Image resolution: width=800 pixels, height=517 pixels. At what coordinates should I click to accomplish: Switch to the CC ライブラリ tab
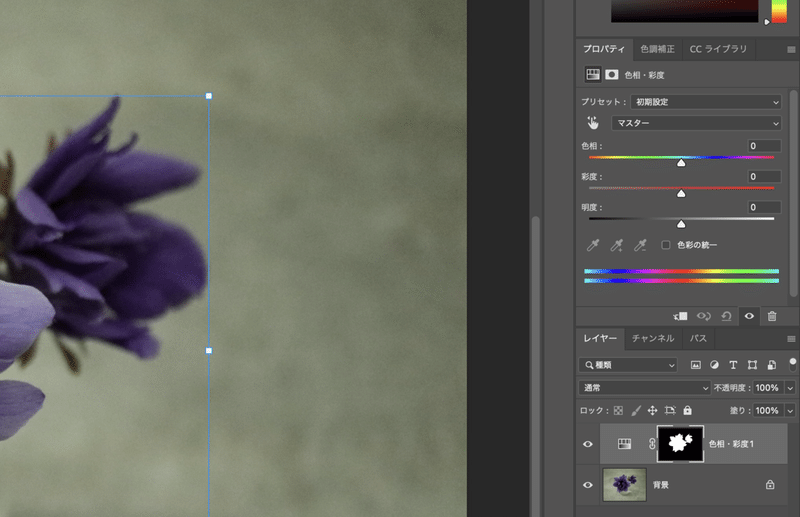(718, 49)
